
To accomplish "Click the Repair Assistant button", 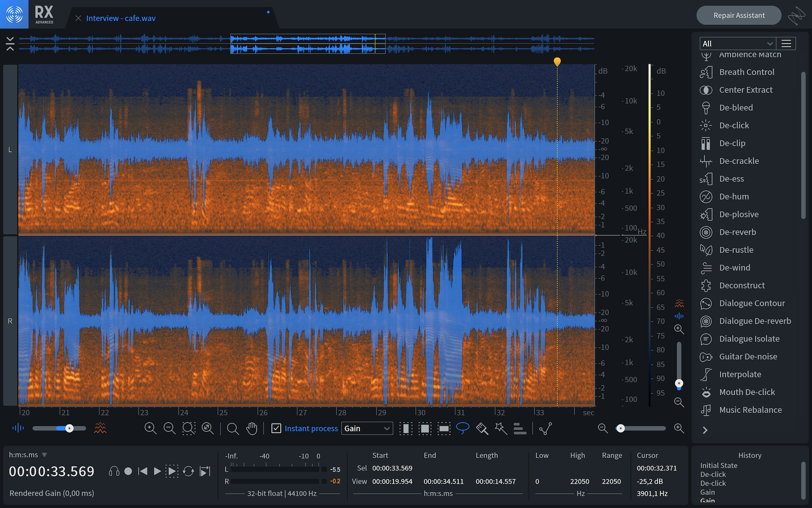I will (738, 15).
